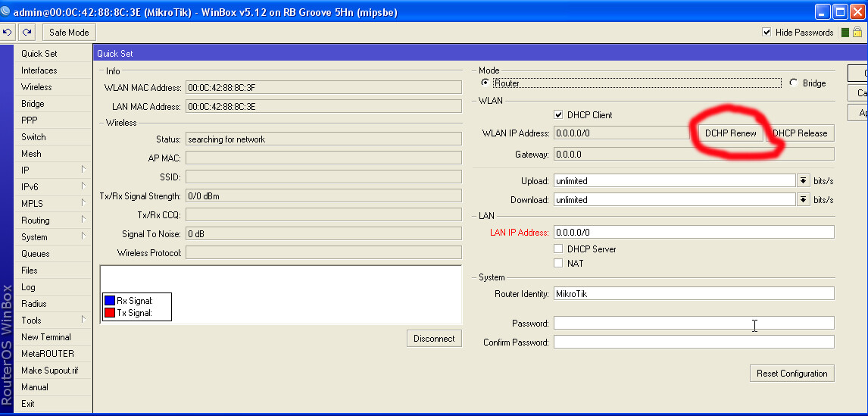Open the Bridge sidebar menu item
This screenshot has width=868, height=416.
52,104
